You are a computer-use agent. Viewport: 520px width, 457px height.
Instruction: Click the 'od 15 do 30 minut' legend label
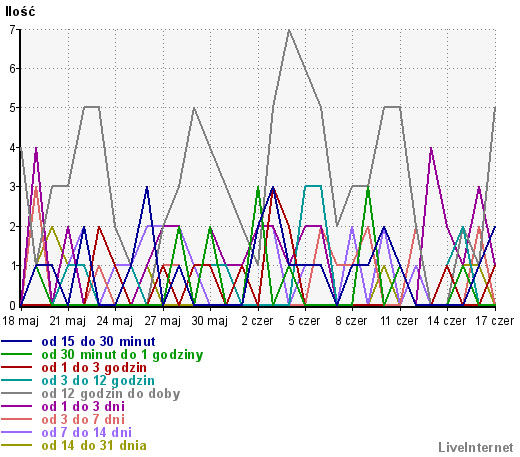(x=98, y=342)
